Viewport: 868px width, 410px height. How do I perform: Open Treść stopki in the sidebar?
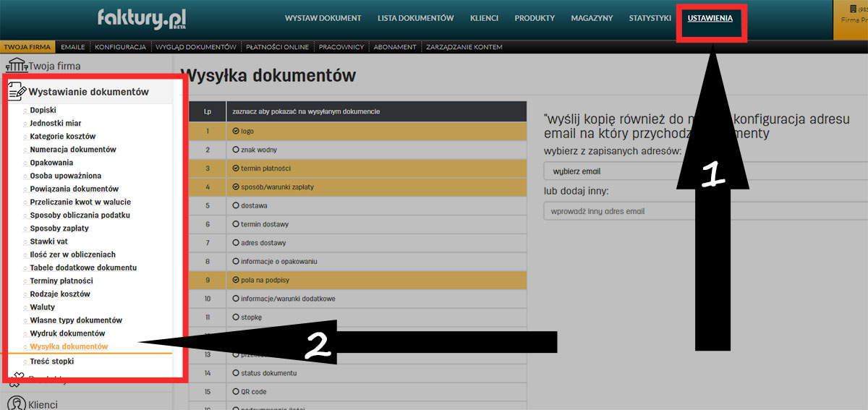[x=52, y=361]
